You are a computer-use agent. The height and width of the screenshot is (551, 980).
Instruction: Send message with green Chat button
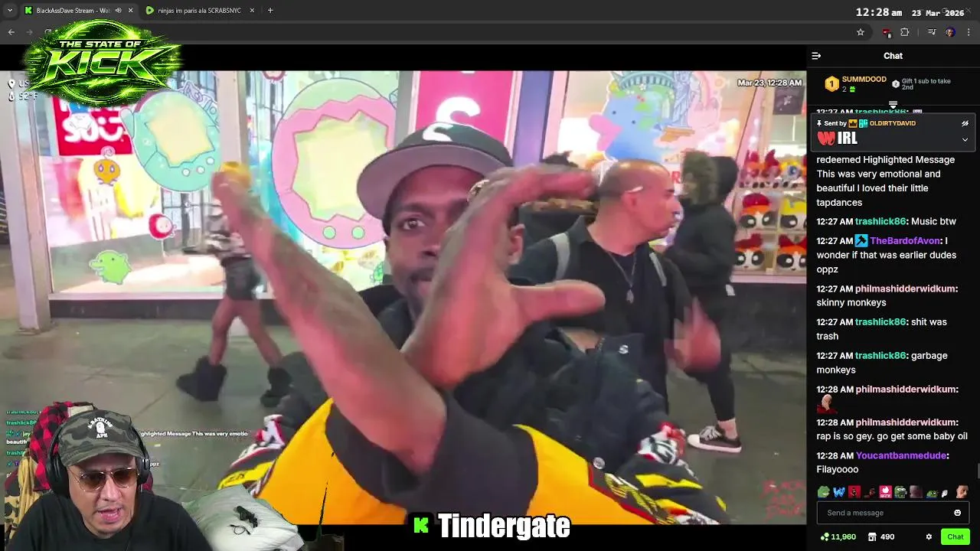[955, 536]
